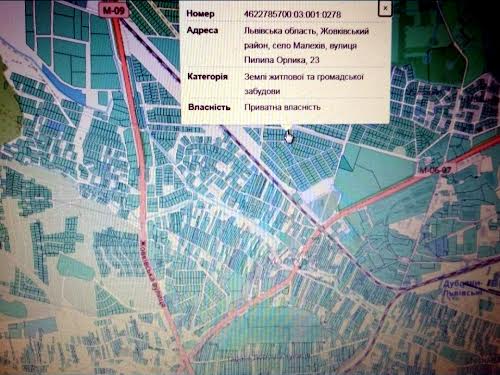Click the 'Землі житлової та громадської забудови' value
This screenshot has width=500, height=375.
[304, 84]
